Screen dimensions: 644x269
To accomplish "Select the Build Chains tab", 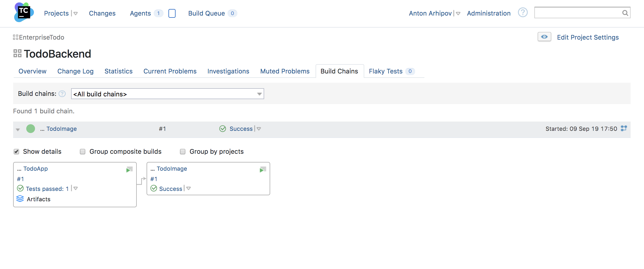I will (339, 71).
